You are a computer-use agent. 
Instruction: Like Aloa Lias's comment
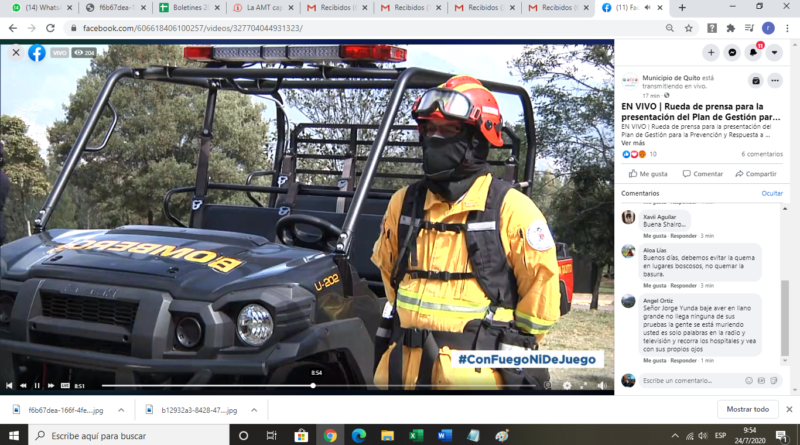(x=655, y=286)
